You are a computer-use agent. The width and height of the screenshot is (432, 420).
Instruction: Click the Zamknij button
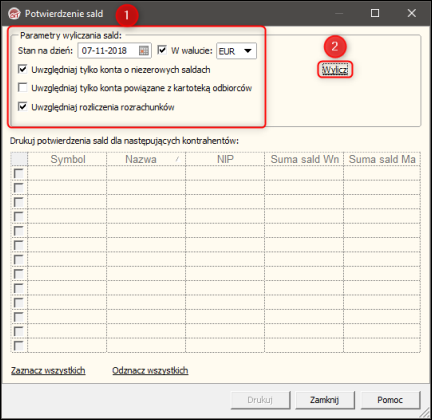325,400
